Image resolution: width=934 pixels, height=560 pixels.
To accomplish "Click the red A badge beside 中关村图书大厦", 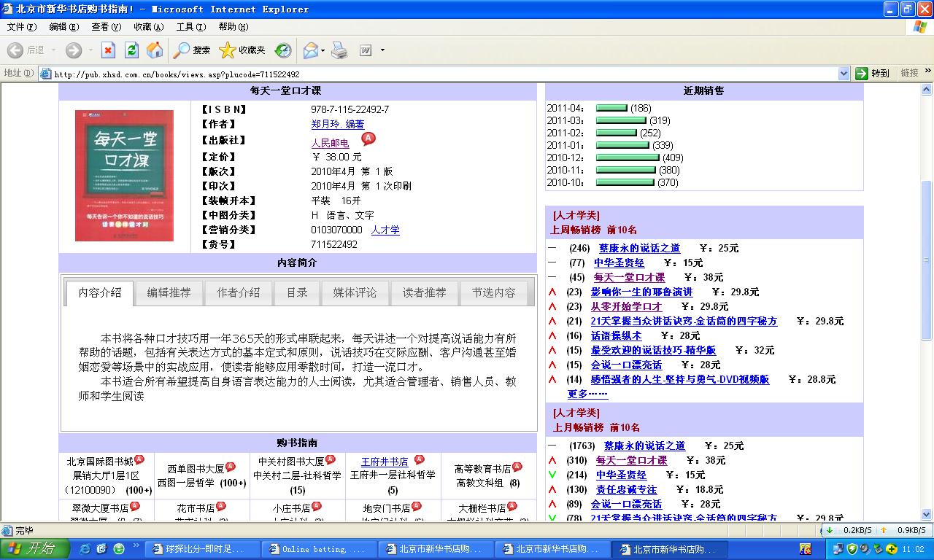I will [330, 459].
